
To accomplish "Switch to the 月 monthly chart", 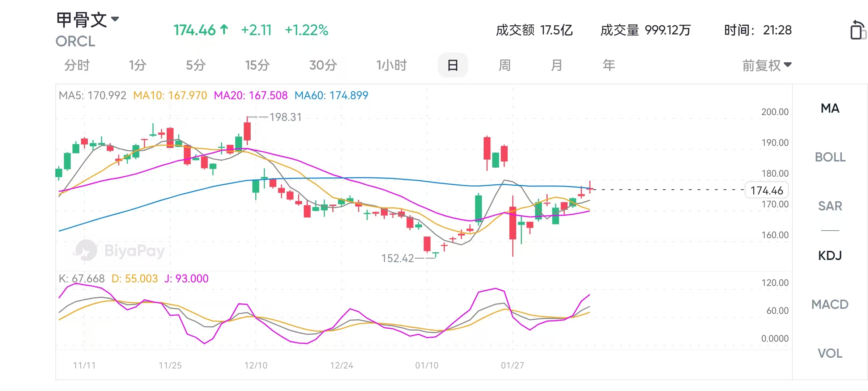I will [556, 66].
